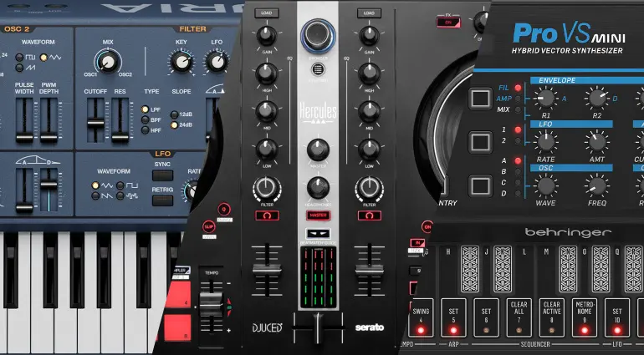The image size is (644, 355).
Task: Click the left channel GAIN knob
Action: coord(267,36)
